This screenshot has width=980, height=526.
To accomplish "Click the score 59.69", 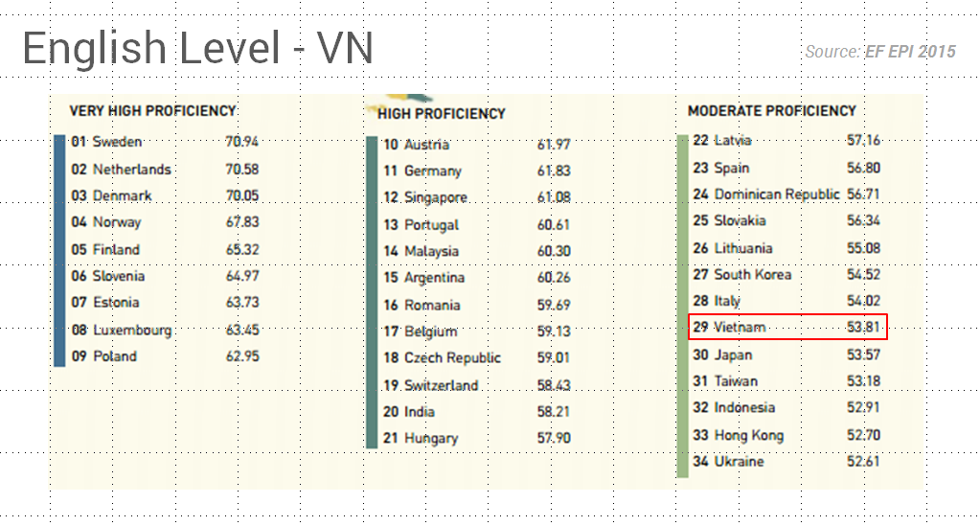I will (554, 306).
